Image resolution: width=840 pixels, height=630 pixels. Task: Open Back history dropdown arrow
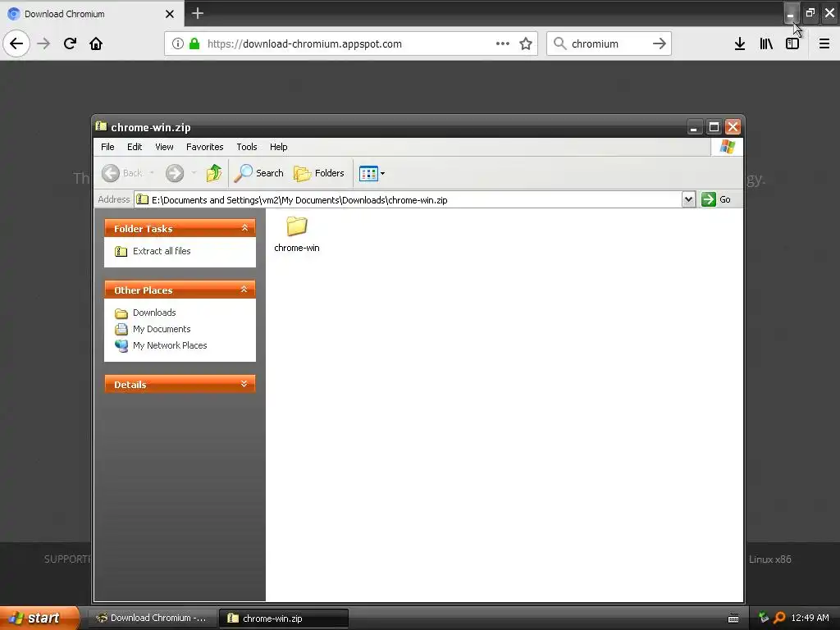[152, 172]
